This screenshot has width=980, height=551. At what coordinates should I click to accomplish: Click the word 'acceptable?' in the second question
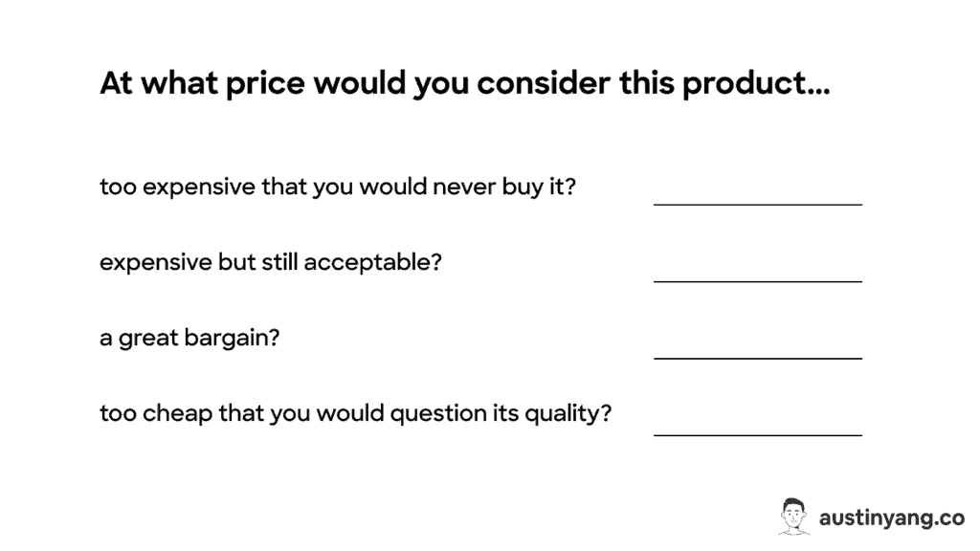(372, 263)
